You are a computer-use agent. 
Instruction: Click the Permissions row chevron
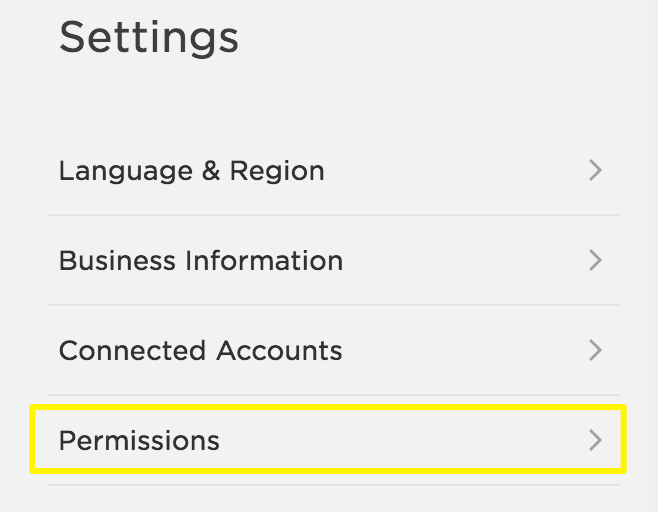tap(595, 440)
